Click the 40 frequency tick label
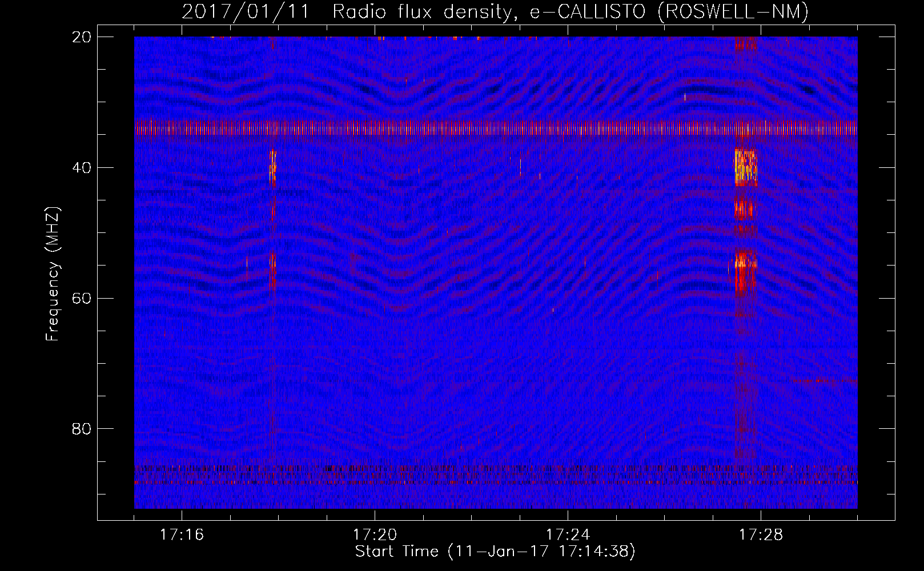Screen dimensions: 924x571 [x=82, y=168]
